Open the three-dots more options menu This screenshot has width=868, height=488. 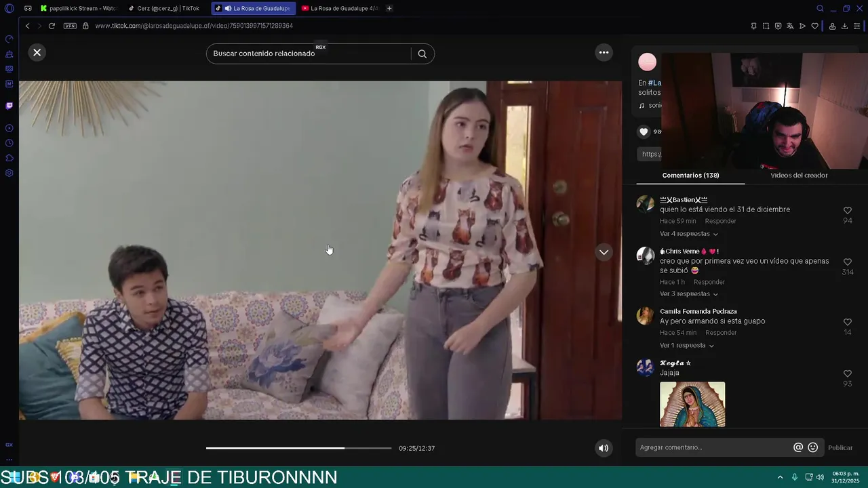tap(604, 52)
